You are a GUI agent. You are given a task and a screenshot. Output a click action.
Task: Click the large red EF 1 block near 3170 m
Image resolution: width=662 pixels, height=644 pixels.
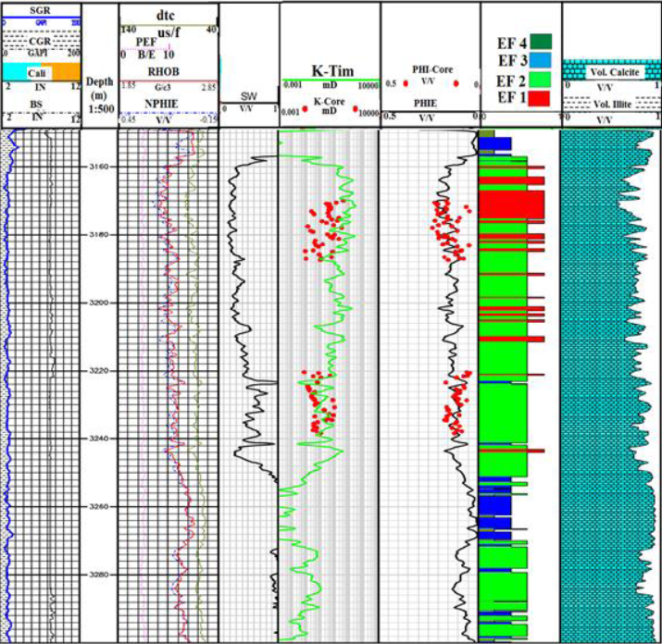pos(510,201)
